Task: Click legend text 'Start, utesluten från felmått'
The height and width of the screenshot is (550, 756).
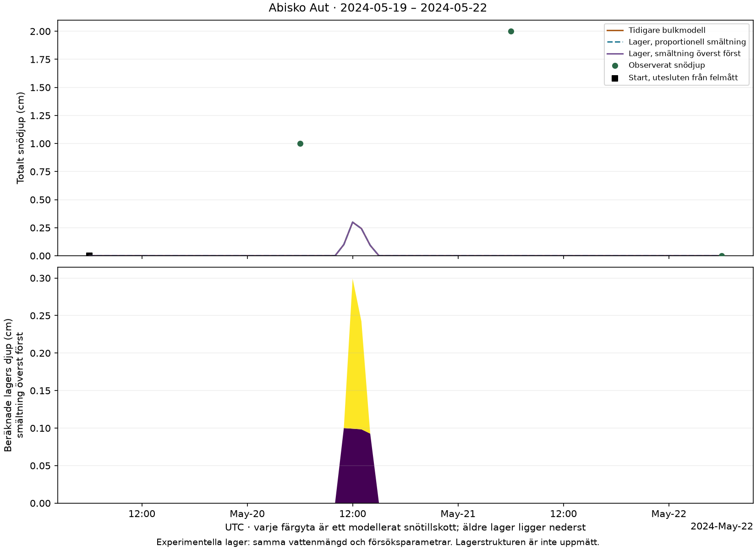Action: pyautogui.click(x=683, y=78)
